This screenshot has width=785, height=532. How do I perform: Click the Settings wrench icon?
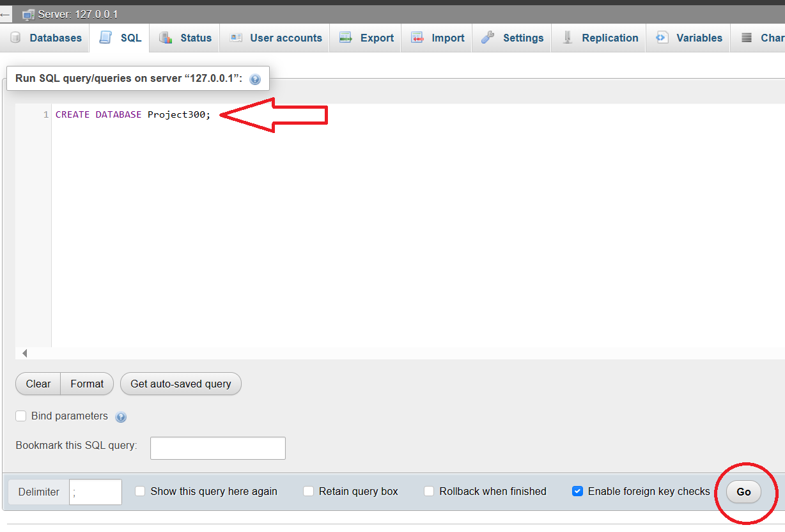[x=488, y=38]
